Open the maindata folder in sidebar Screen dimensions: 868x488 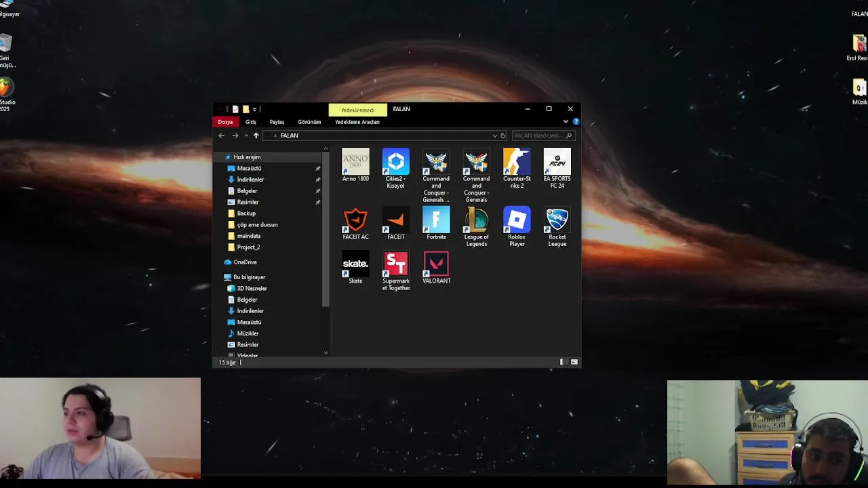pyautogui.click(x=249, y=236)
